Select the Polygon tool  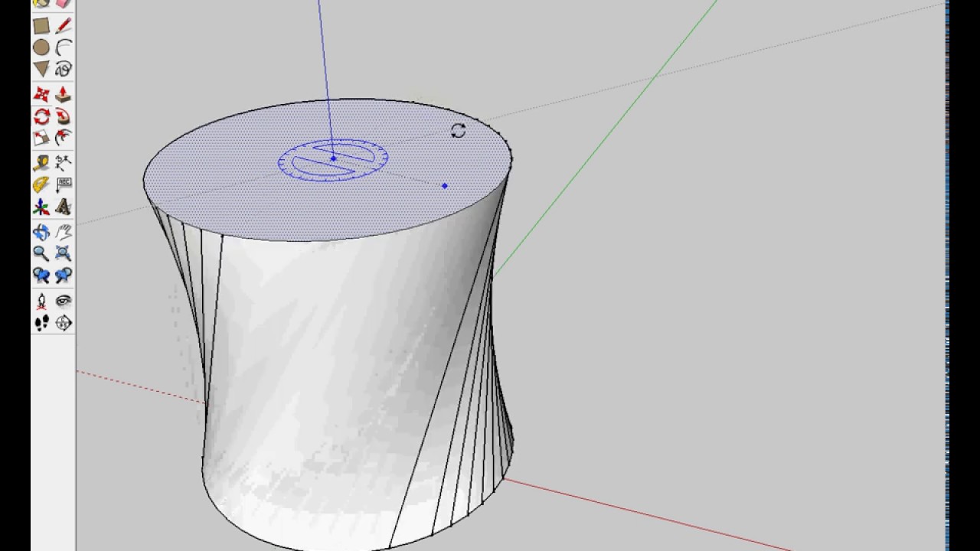point(41,69)
